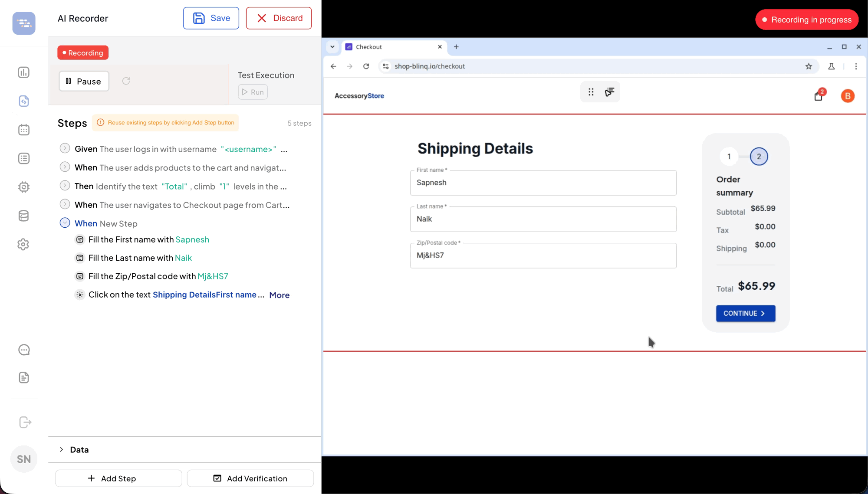Expand the Data section

[62, 450]
